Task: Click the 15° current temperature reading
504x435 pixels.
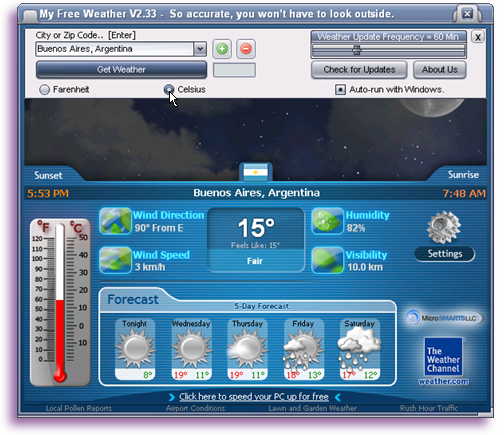Action: point(256,228)
